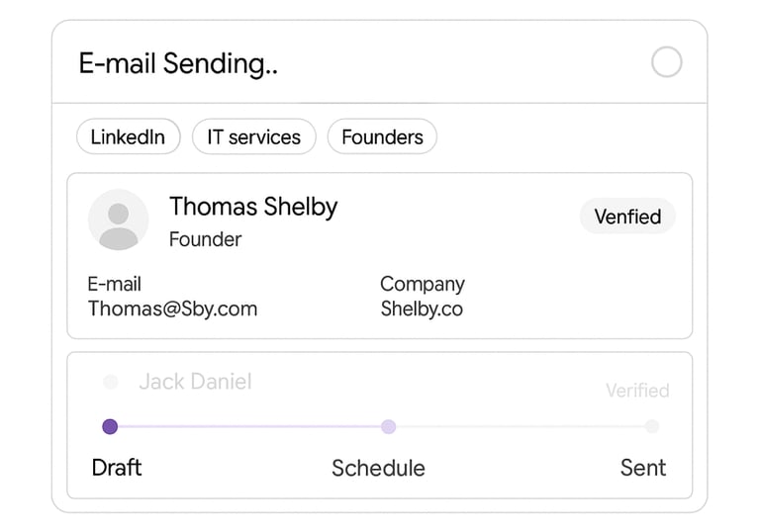Screen dimensions: 760x532
Task: Click the Sent step dot
Action: click(651, 426)
